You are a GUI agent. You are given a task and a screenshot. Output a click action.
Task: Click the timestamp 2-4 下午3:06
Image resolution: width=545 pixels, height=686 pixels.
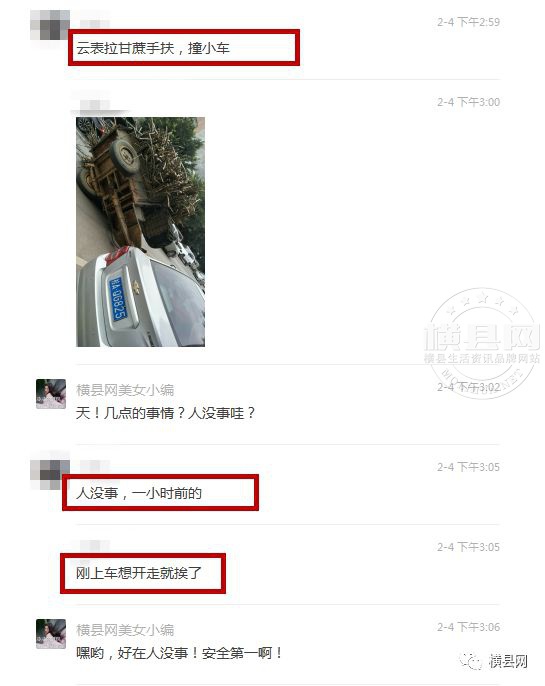(x=468, y=627)
